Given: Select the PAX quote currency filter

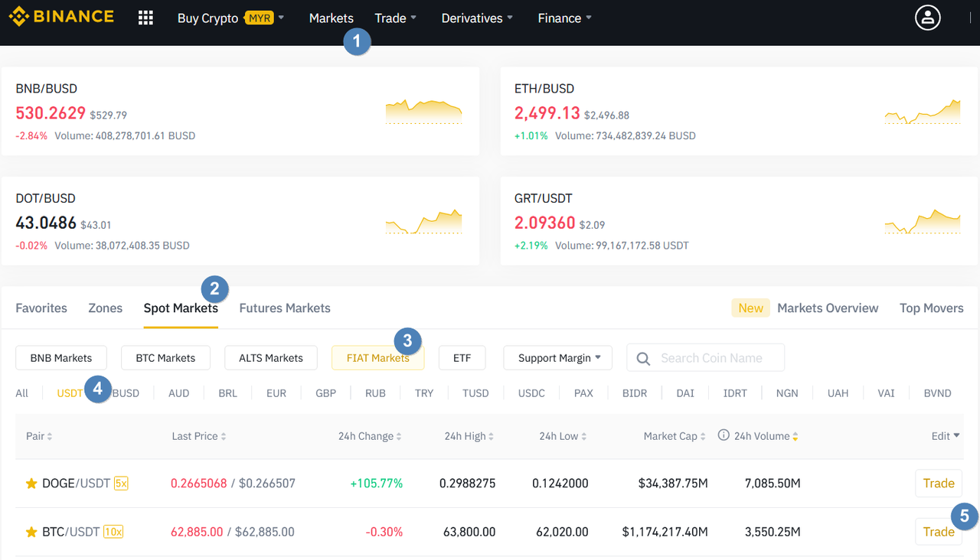Looking at the screenshot, I should pyautogui.click(x=583, y=393).
